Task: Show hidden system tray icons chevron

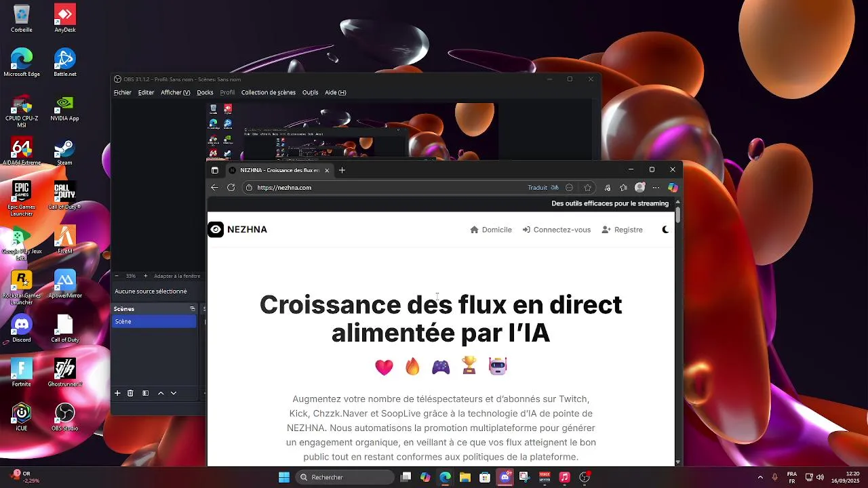Action: pyautogui.click(x=759, y=477)
